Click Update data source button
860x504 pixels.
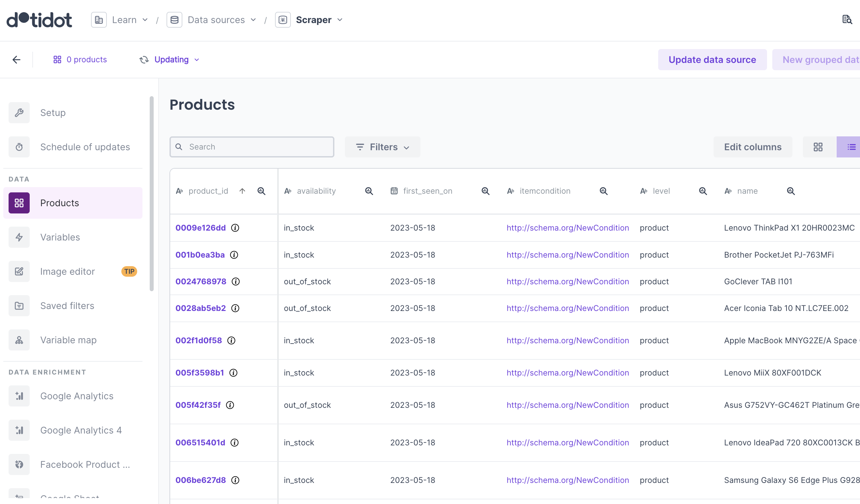click(712, 60)
